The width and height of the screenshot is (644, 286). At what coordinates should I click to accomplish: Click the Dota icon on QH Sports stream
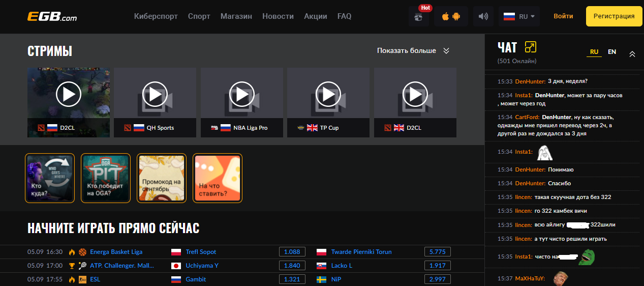coord(128,128)
